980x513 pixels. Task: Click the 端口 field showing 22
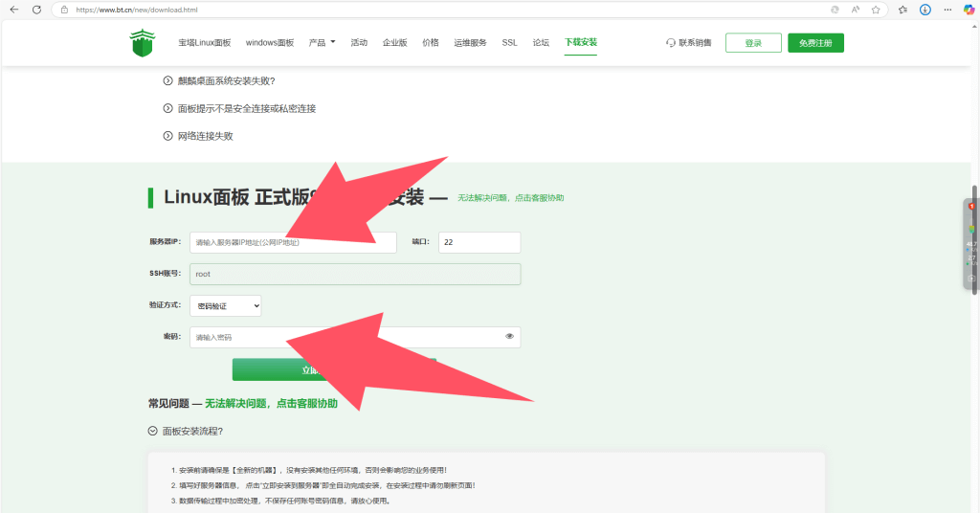click(479, 242)
